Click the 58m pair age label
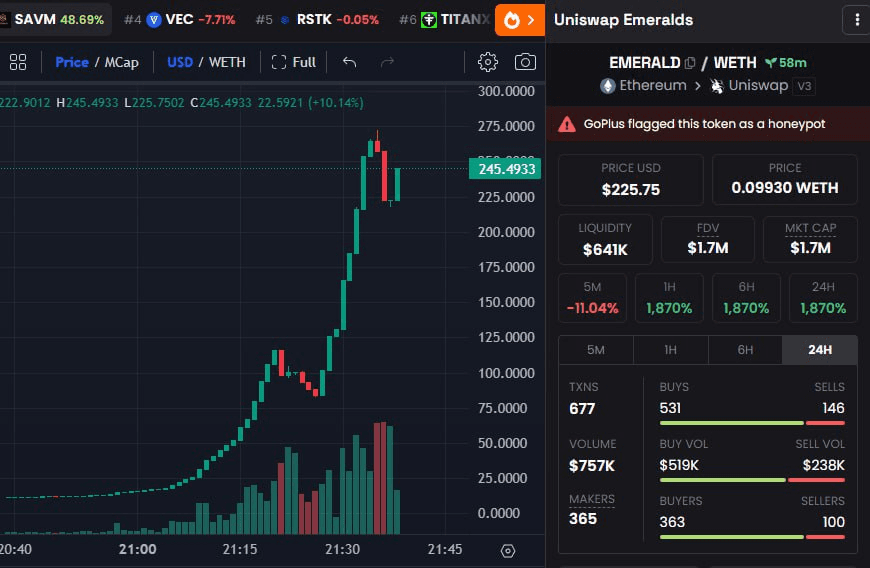This screenshot has width=870, height=568. 792,63
